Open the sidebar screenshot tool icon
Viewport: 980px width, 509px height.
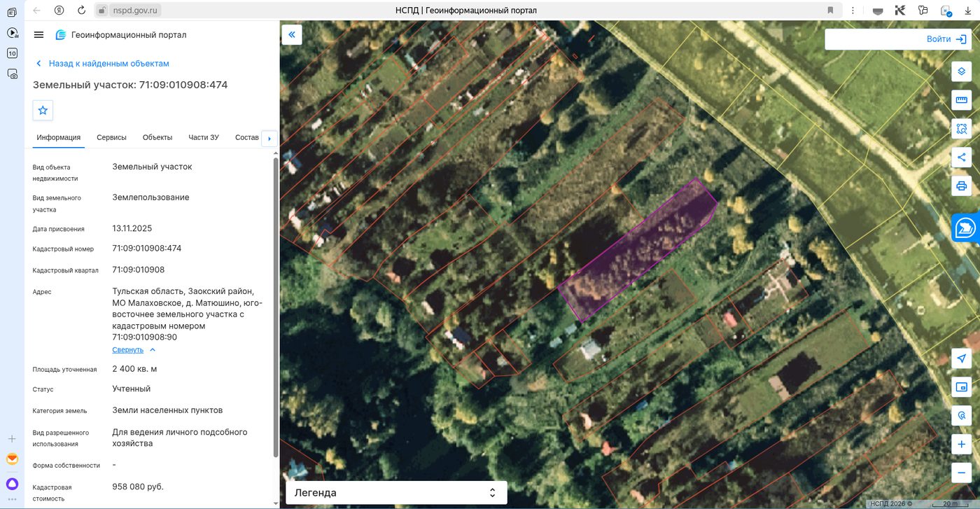point(12,74)
